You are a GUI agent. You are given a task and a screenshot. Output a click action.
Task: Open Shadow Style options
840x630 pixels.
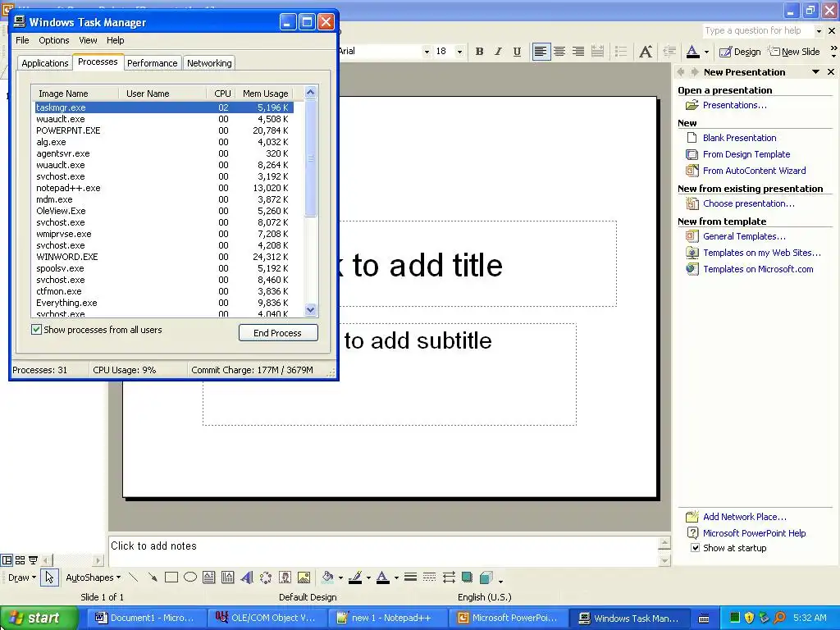[467, 577]
